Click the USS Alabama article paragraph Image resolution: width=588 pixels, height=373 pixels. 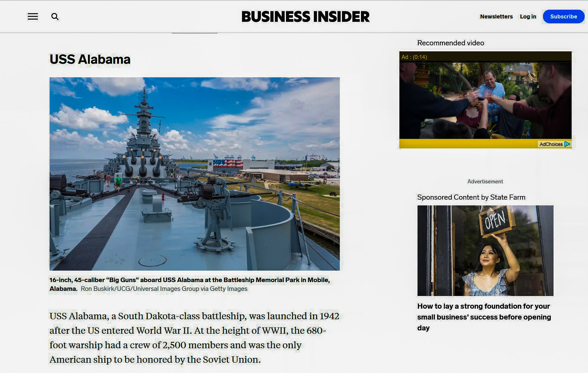pyautogui.click(x=194, y=338)
